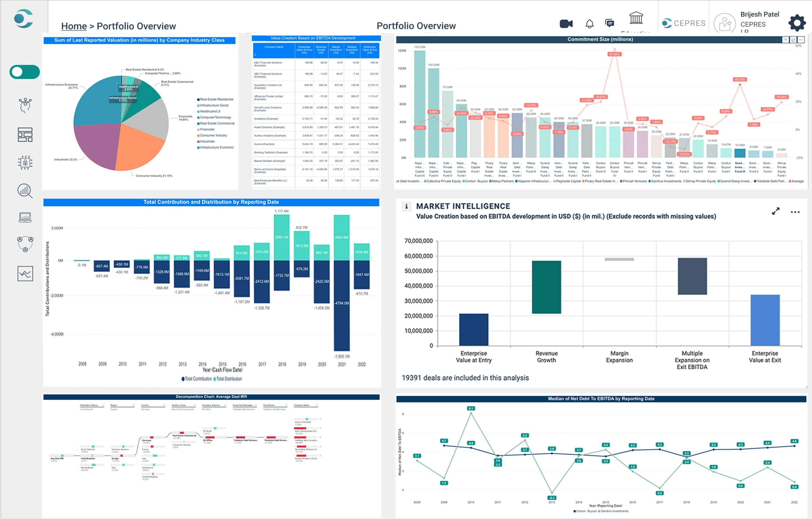Expand Hashtag Web Consulta node with plus
This screenshot has height=519, width=812.
pos(320,437)
